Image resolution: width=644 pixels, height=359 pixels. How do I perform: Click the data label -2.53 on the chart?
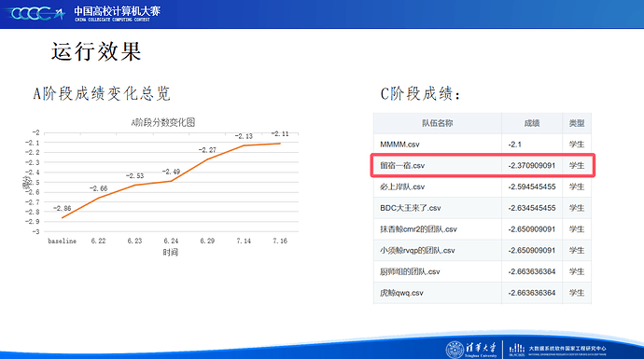pos(134,176)
